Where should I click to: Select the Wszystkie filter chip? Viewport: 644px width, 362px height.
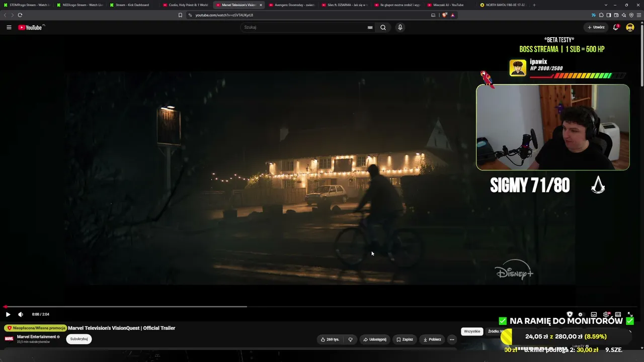click(x=472, y=331)
